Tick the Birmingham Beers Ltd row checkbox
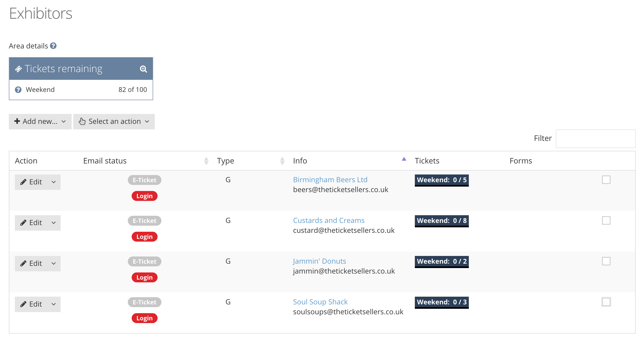The width and height of the screenshot is (644, 344). [606, 180]
